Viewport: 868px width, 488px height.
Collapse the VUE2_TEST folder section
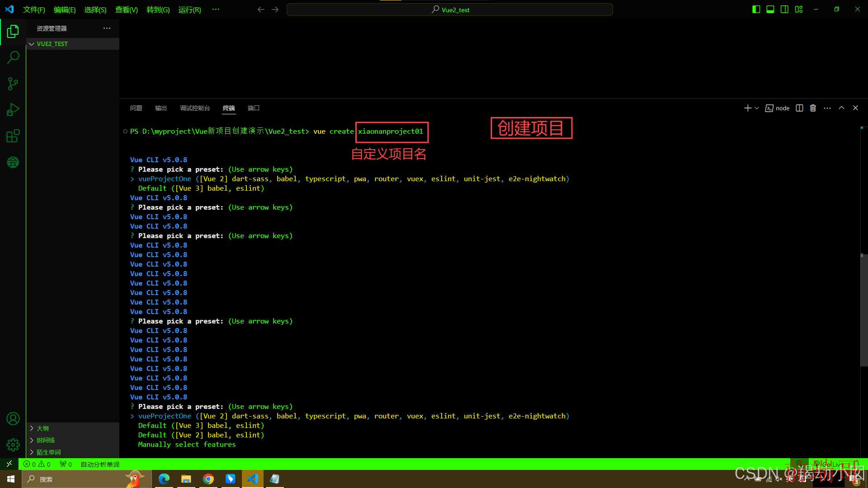pyautogui.click(x=72, y=44)
